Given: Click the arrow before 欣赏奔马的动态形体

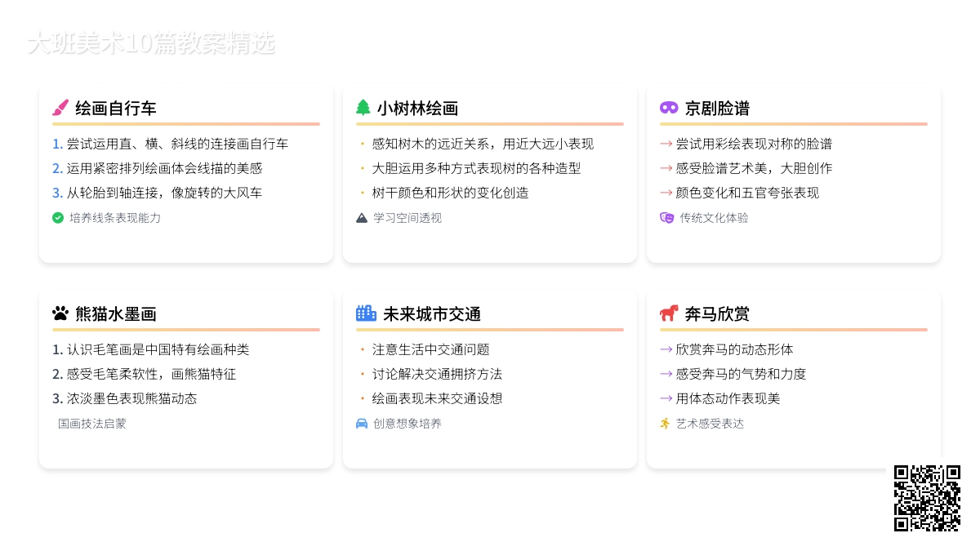Looking at the screenshot, I should (666, 349).
